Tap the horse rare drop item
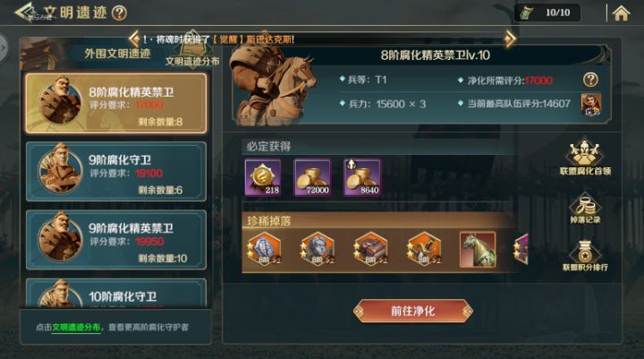Image resolution: width=644 pixels, height=359 pixels. pos(478,250)
